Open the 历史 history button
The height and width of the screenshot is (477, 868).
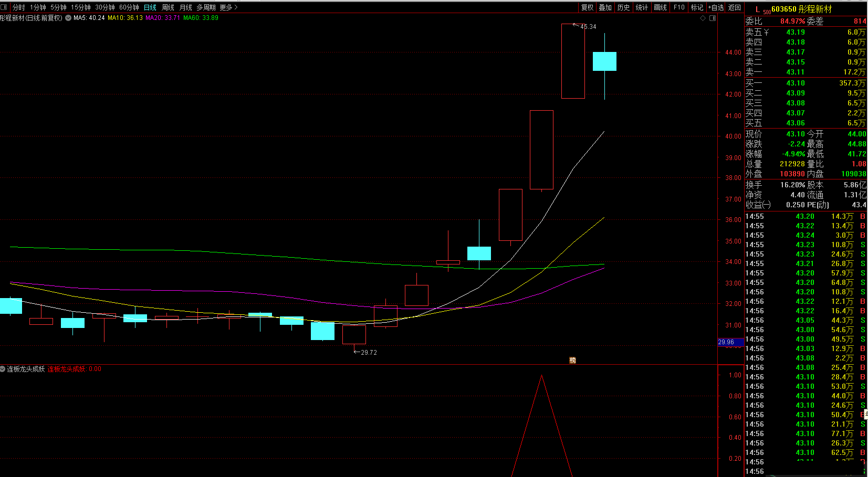(x=623, y=7)
